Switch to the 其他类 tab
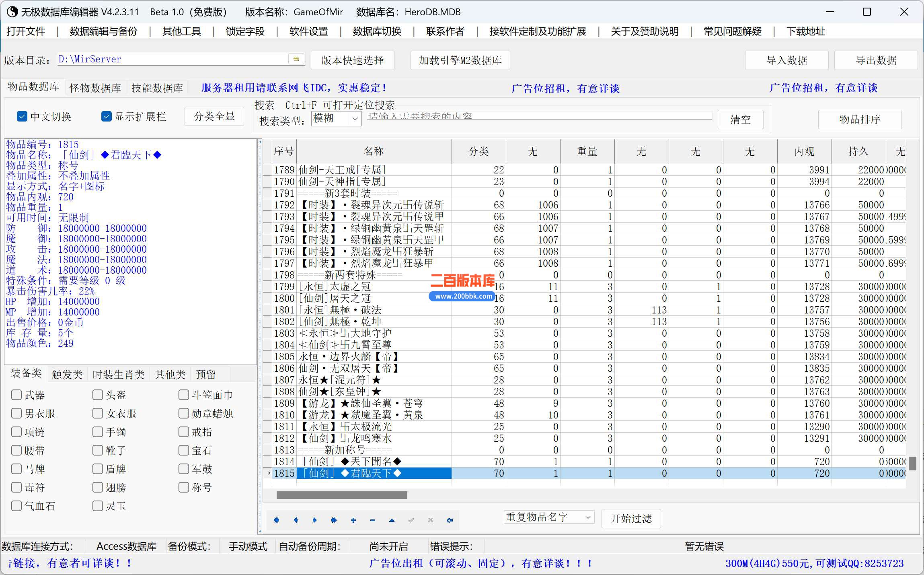 point(170,375)
